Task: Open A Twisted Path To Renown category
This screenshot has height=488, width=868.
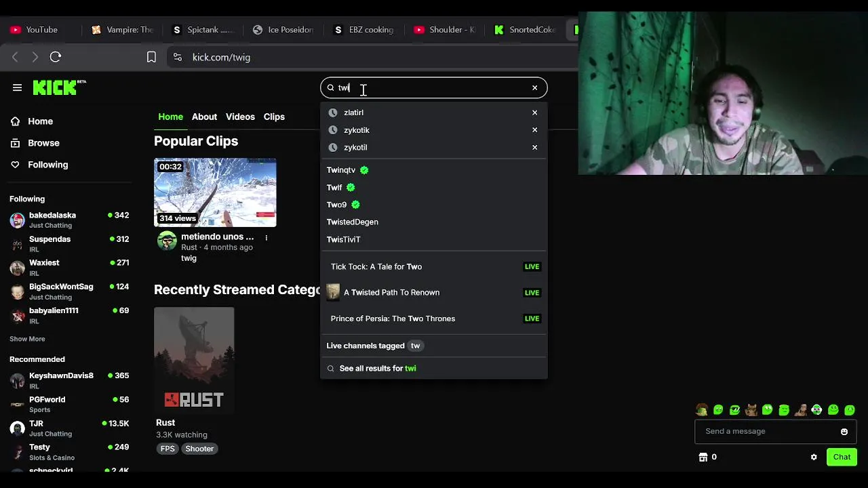Action: click(434, 292)
